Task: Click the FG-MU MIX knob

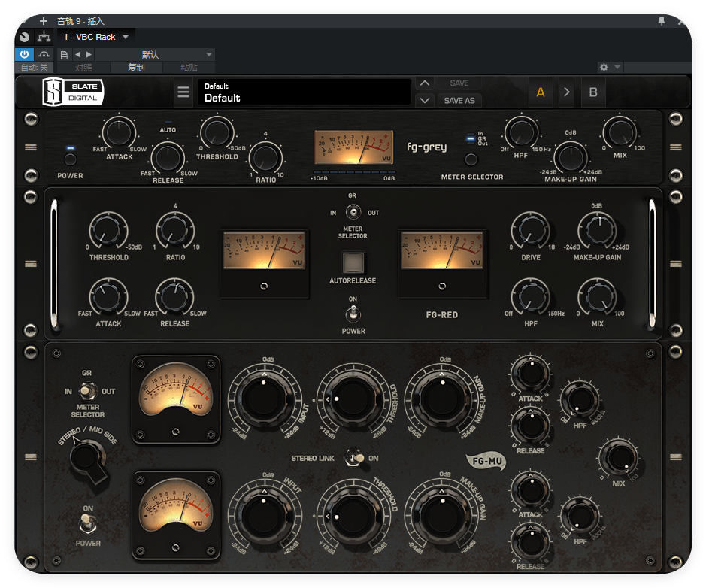Action: click(619, 457)
